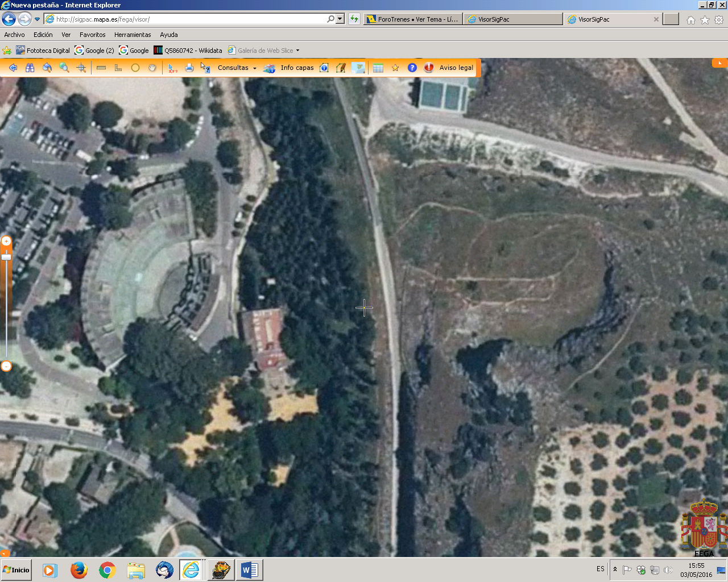
Task: Toggle the crosshair center tool
Action: click(81, 68)
